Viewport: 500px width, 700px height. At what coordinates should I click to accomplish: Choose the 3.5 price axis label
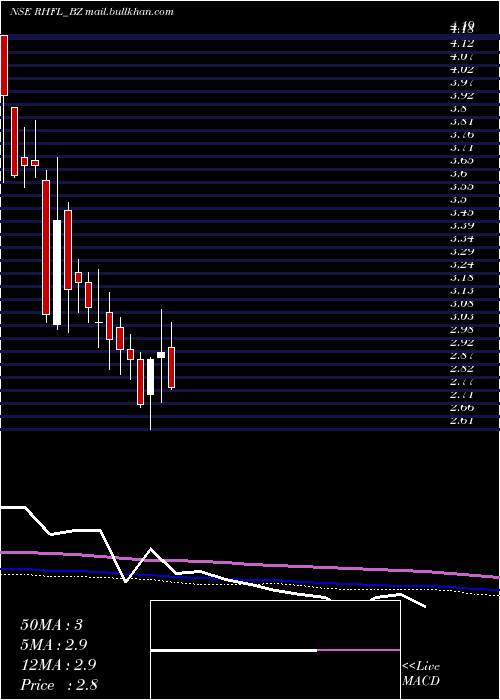pyautogui.click(x=458, y=199)
